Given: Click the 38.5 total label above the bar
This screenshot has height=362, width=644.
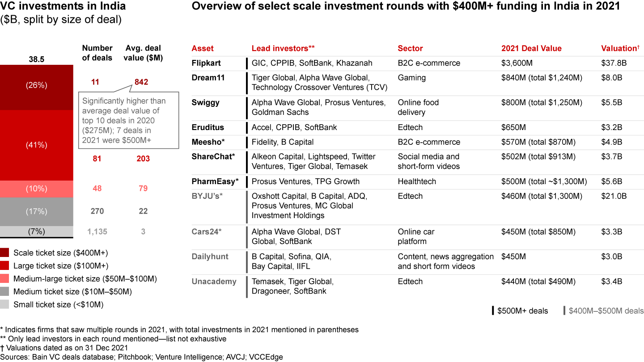Looking at the screenshot, I should point(36,59).
